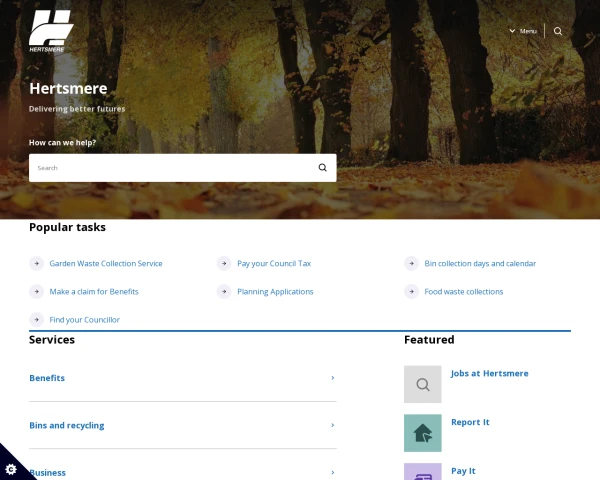Open Garden Waste Collection Service link
The height and width of the screenshot is (480, 600).
(106, 263)
